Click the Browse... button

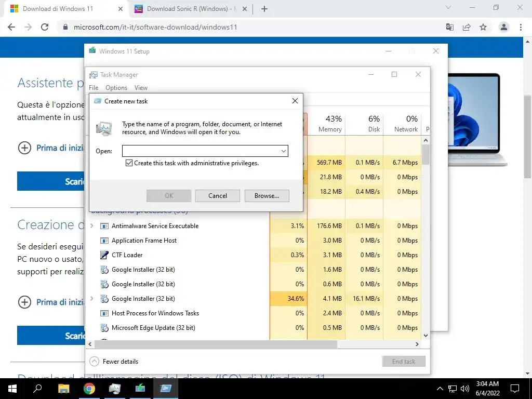tap(267, 196)
